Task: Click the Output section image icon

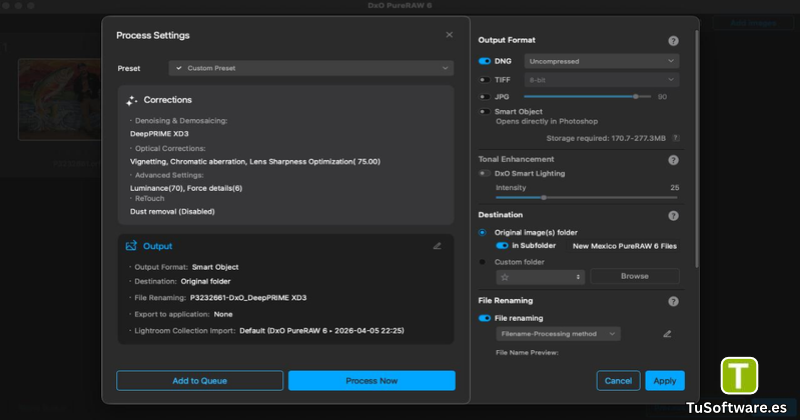Action: (131, 245)
